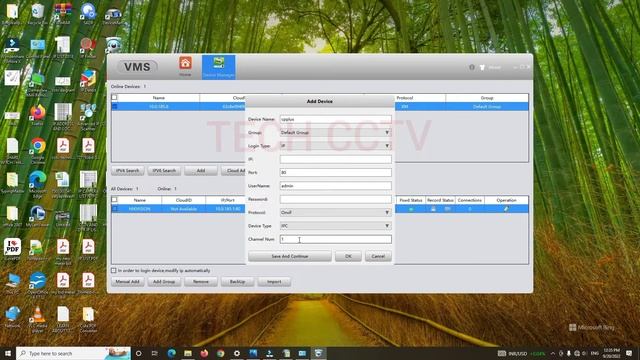Open File Explorer from the taskbar
Viewport: 640px width, 360px height.
[188, 353]
